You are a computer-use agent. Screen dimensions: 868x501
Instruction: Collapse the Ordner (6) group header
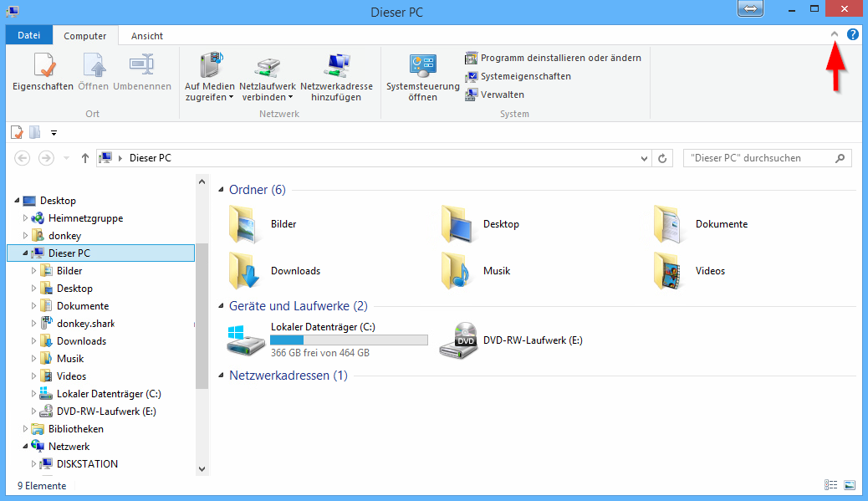(222, 191)
